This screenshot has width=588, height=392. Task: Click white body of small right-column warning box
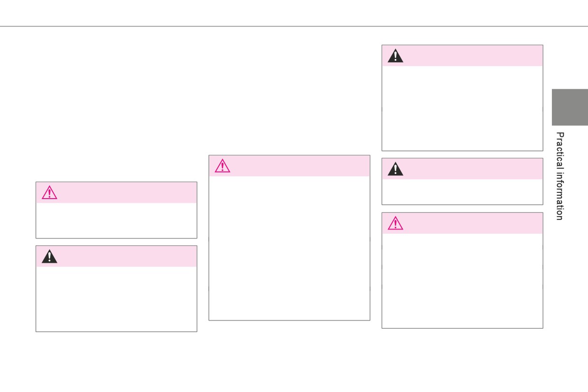point(462,191)
